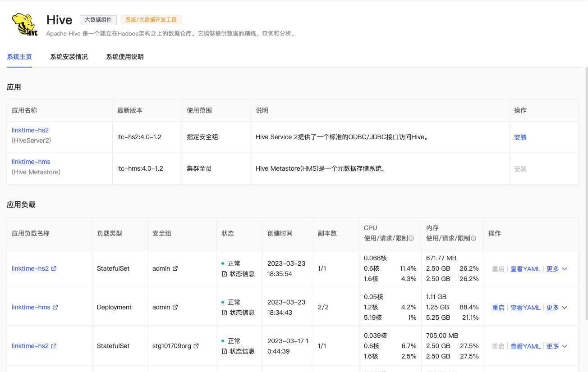Expand 更多 menu for admin linktime-hs2 workload

tap(557, 269)
